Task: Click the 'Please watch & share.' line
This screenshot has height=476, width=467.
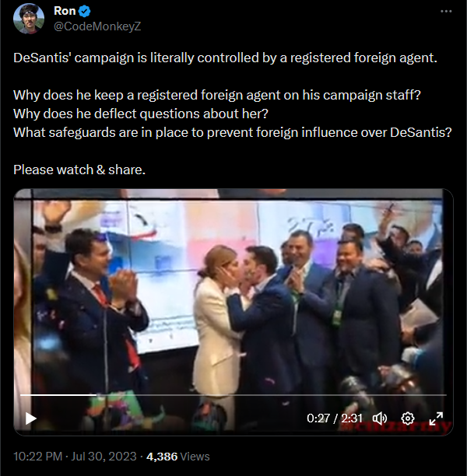Action: [79, 170]
